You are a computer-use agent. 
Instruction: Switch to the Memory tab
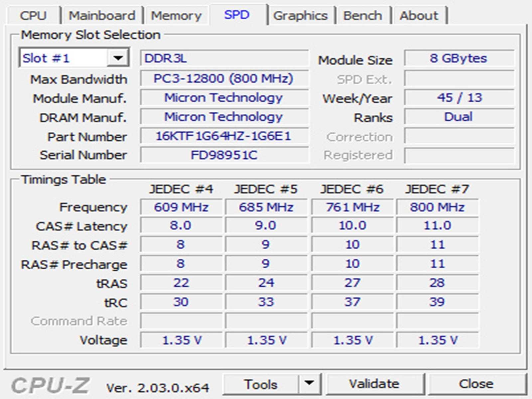click(x=176, y=16)
